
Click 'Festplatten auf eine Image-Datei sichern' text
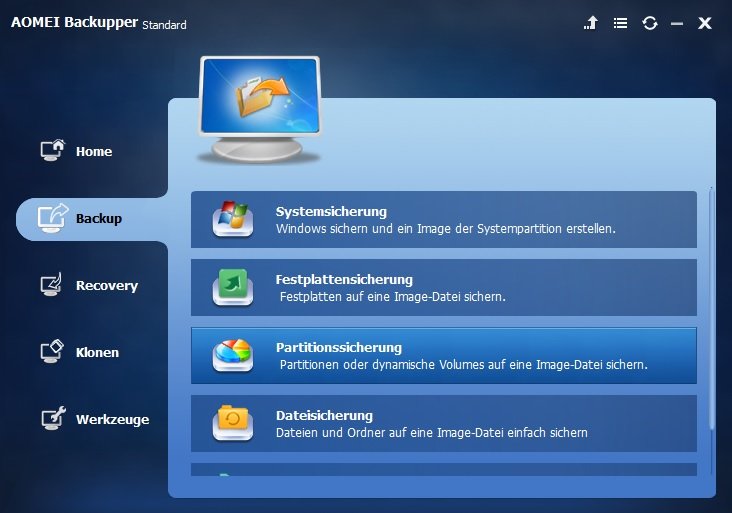393,297
